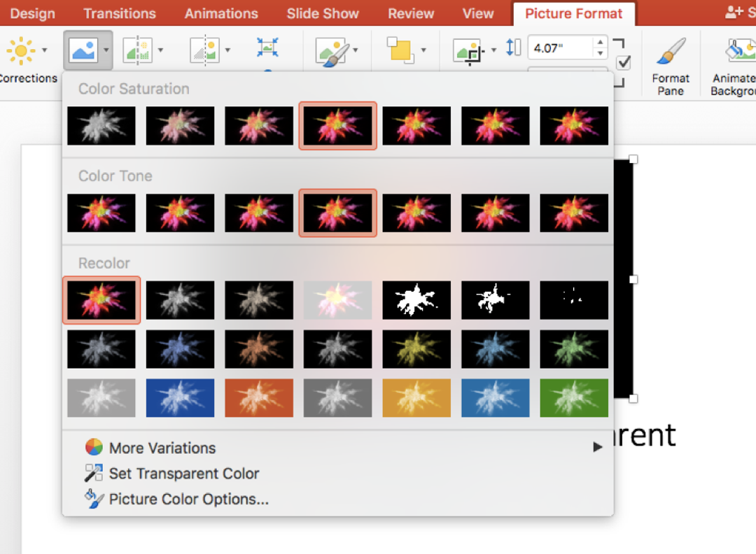The height and width of the screenshot is (554, 756).
Task: Choose the Black and White recolor variant
Action: pos(416,300)
